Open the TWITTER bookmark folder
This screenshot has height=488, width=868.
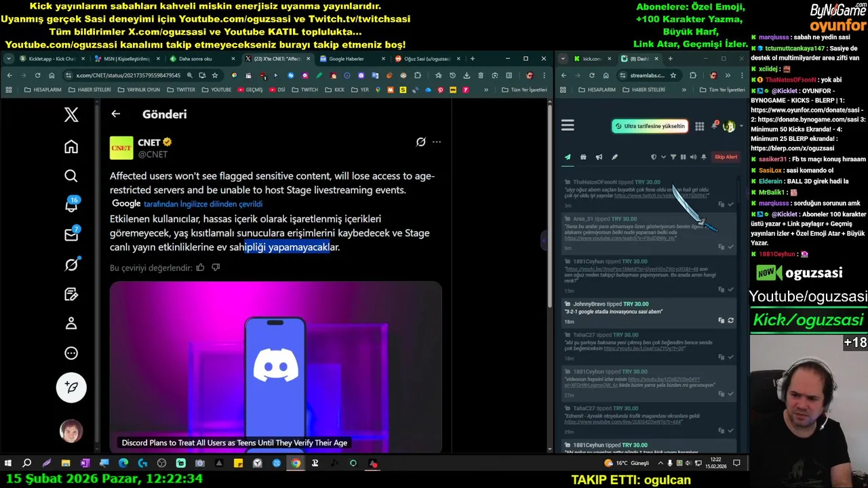(180, 89)
